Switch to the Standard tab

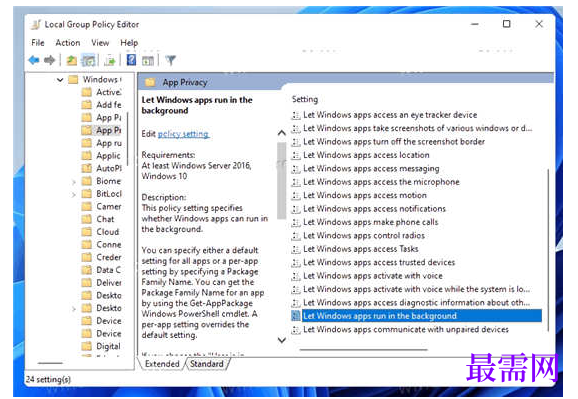coord(207,364)
